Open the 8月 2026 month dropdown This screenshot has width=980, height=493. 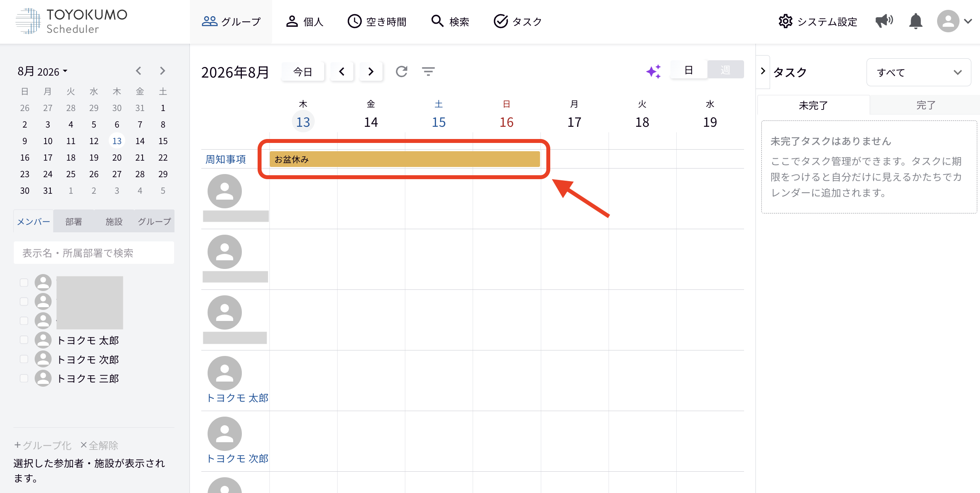[x=43, y=71]
